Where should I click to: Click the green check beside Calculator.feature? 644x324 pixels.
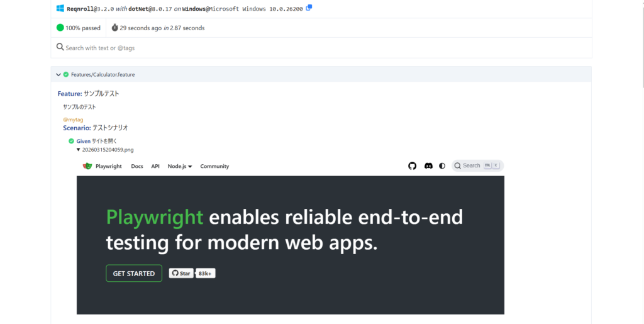(66, 74)
